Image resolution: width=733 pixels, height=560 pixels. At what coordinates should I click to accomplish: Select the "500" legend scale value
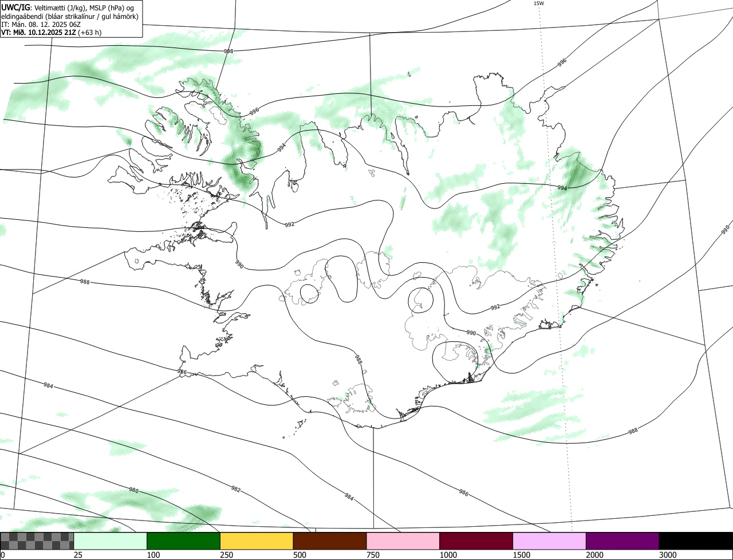click(299, 555)
